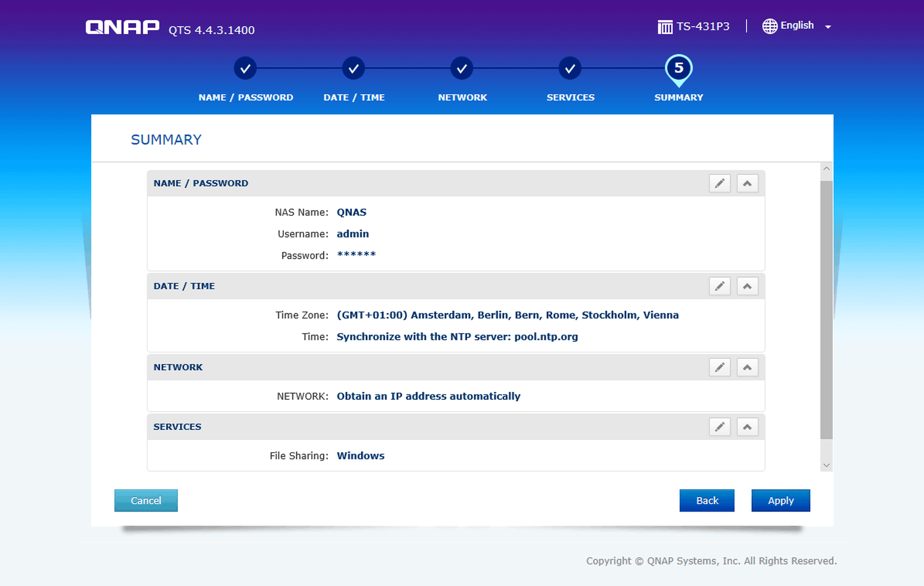Click the File Sharing value Windows
The width and height of the screenshot is (924, 586).
pos(360,456)
